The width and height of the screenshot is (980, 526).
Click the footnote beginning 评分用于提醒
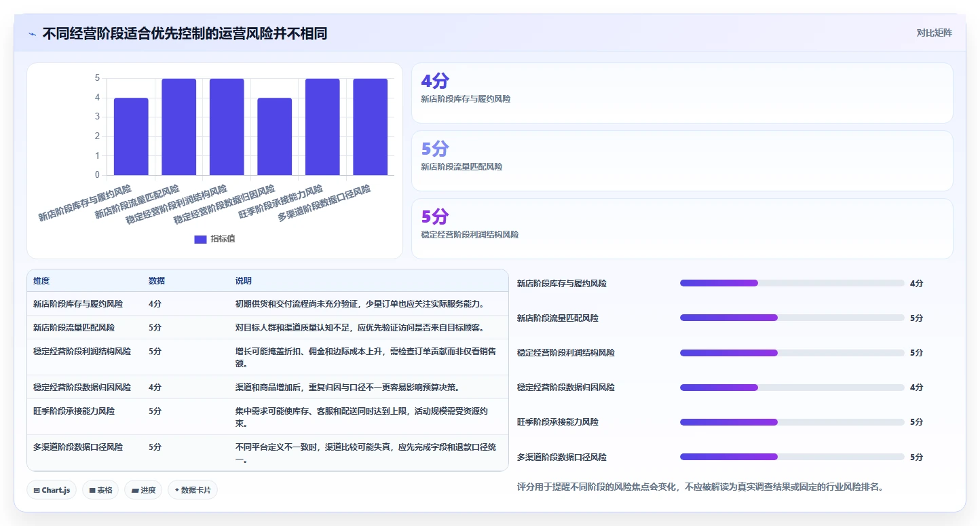click(700, 487)
